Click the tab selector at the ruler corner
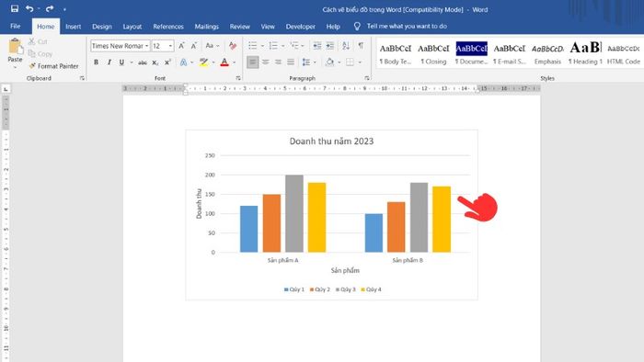The height and width of the screenshot is (362, 644). pyautogui.click(x=6, y=89)
